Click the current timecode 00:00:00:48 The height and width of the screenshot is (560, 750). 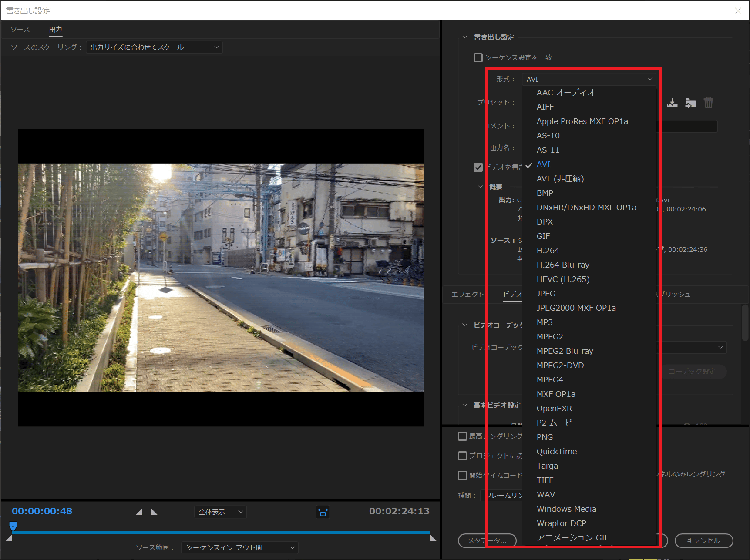pos(42,511)
